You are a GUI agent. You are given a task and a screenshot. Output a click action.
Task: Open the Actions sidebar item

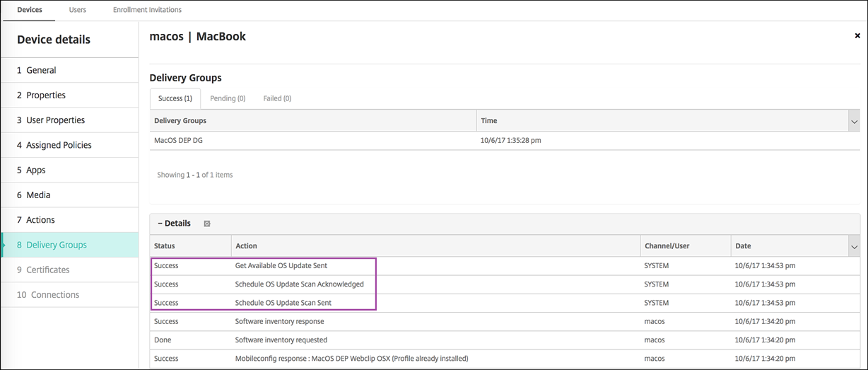pyautogui.click(x=40, y=220)
